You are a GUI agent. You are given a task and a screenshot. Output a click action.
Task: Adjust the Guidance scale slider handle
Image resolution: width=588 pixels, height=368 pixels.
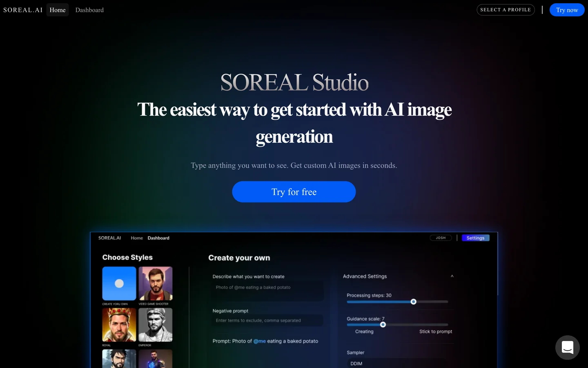tap(383, 325)
